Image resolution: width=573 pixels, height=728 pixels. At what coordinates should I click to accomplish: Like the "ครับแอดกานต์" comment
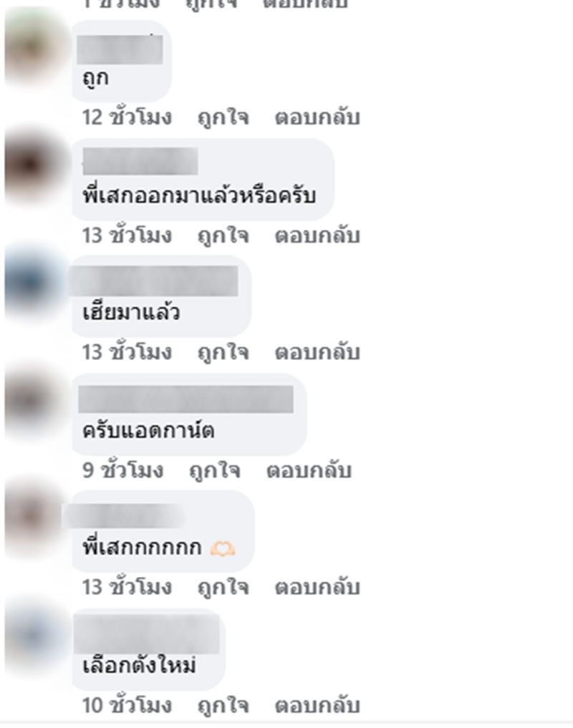pyautogui.click(x=215, y=471)
